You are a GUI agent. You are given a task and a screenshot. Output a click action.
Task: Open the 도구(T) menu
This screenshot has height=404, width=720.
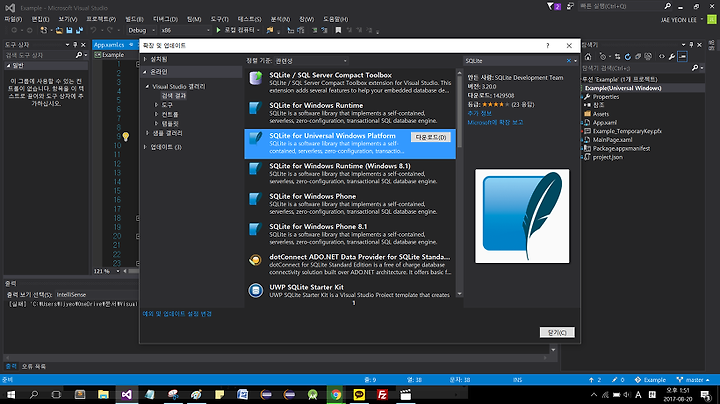(219, 19)
